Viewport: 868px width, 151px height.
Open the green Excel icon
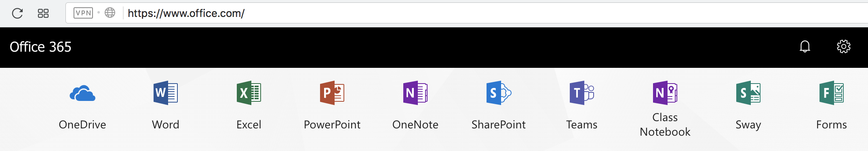(249, 93)
